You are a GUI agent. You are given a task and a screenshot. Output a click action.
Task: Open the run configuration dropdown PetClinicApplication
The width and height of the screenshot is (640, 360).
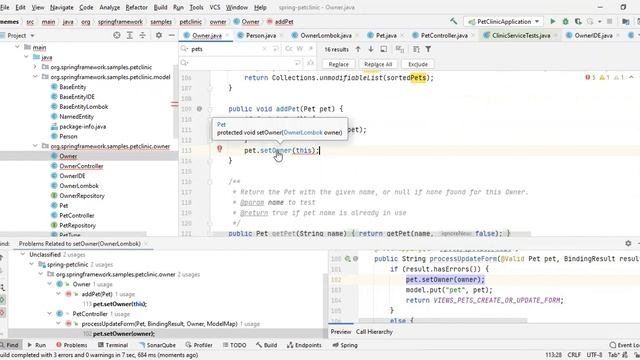click(x=504, y=22)
